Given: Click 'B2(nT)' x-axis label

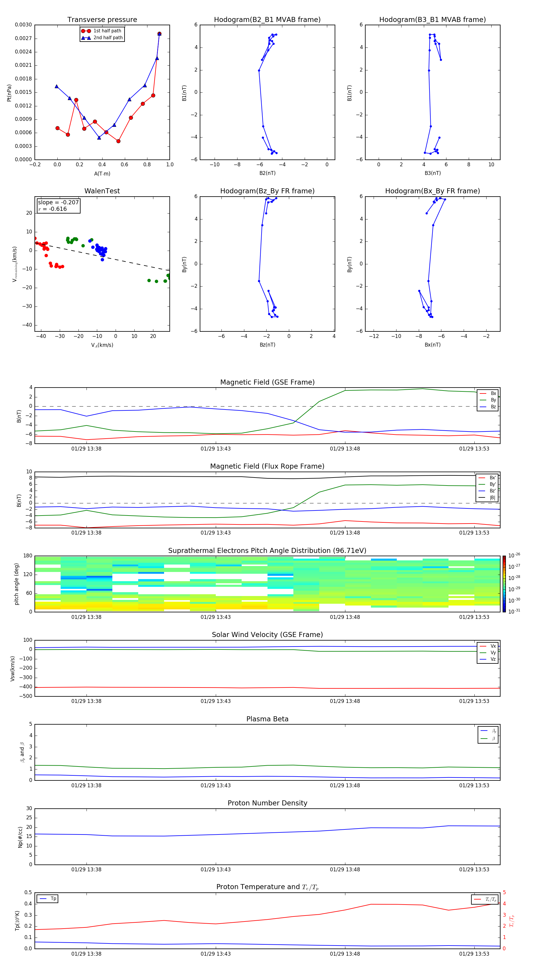Looking at the screenshot, I should pyautogui.click(x=267, y=173).
